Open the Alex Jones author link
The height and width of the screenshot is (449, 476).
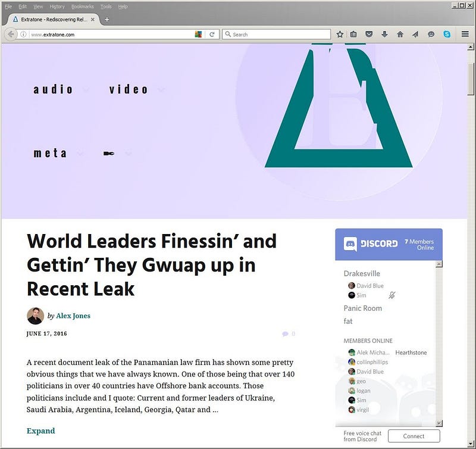point(73,316)
